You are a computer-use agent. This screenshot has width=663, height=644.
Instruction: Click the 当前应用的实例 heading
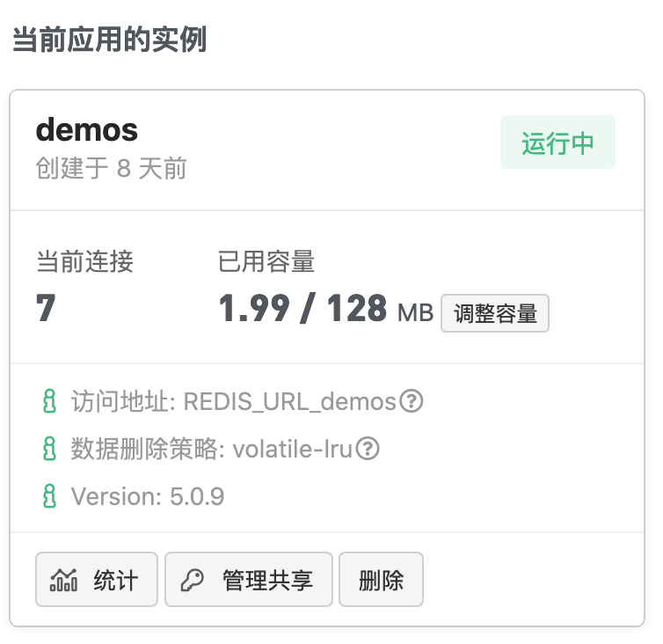point(109,40)
